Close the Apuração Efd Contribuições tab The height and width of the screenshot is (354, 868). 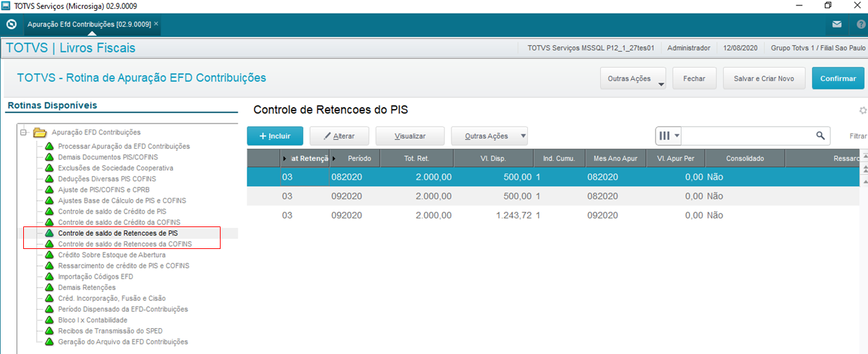coord(156,24)
